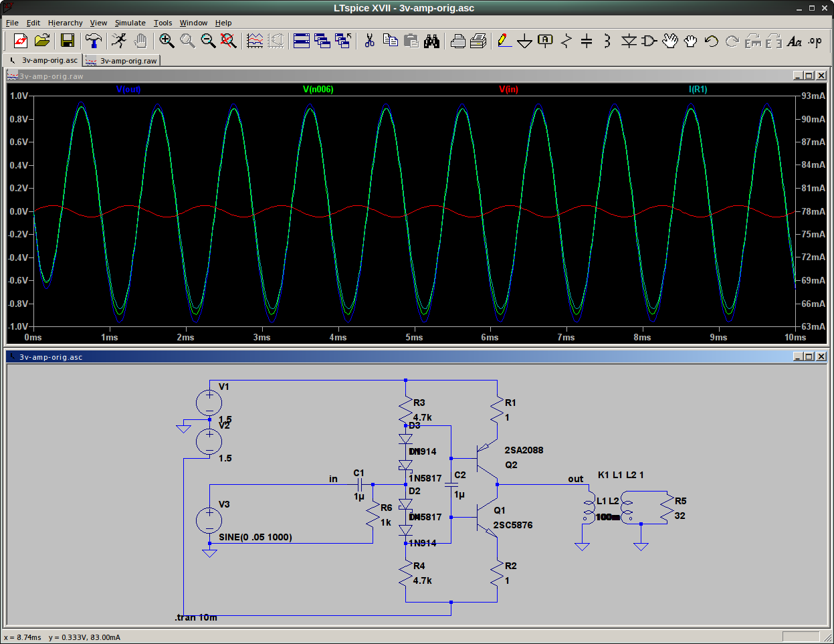Switch to the 3v-amp-orig.asc tab
The width and height of the screenshot is (834, 644).
[43, 60]
